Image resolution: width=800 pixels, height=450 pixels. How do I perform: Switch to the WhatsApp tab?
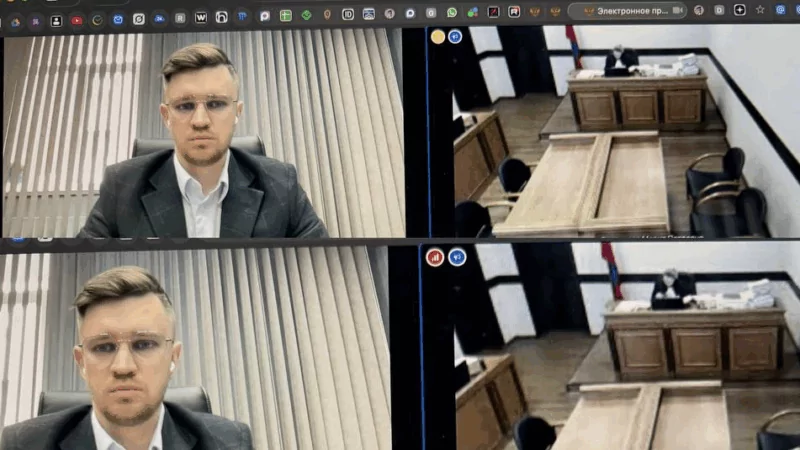pyautogui.click(x=452, y=12)
